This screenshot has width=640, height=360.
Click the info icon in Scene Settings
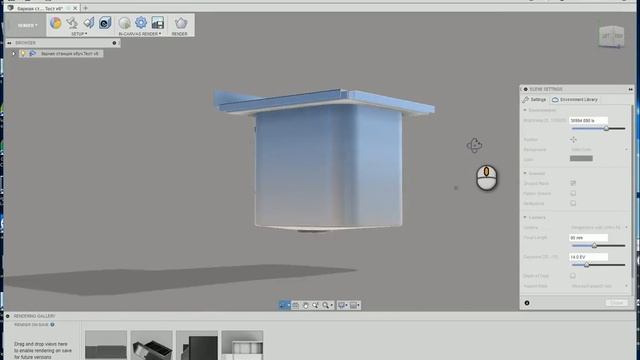point(527,303)
